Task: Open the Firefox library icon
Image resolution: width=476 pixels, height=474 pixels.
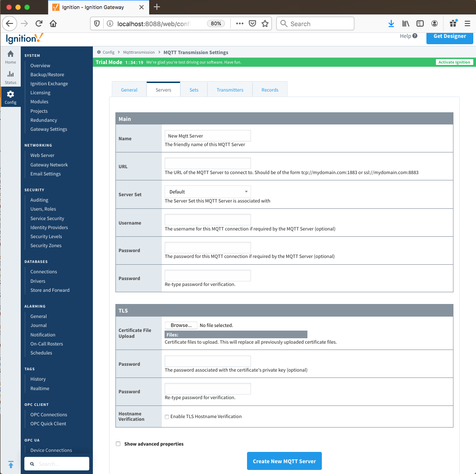Action: 406,23
